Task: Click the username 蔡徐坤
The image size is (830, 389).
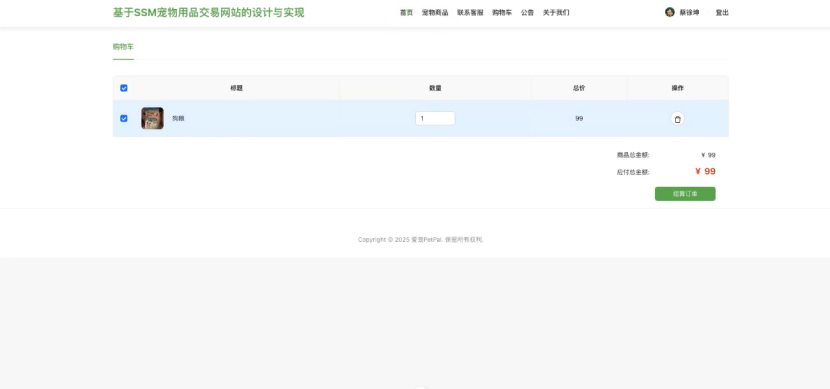Action: (689, 13)
